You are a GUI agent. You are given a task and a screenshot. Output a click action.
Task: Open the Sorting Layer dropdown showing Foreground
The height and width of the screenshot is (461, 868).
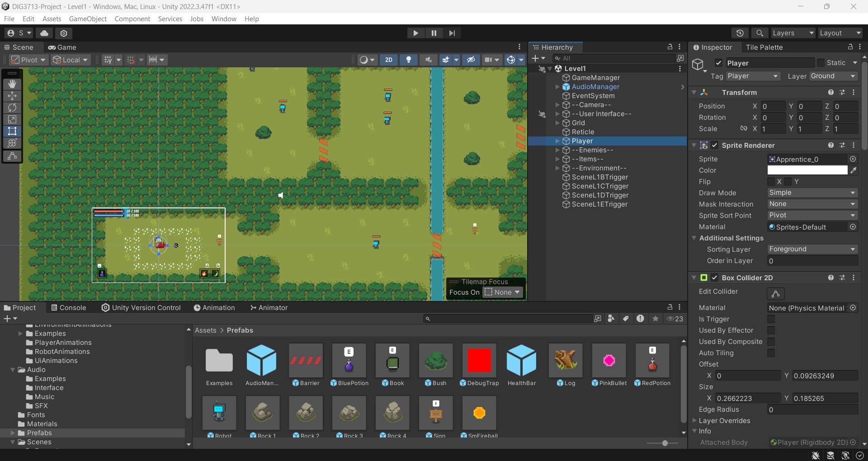click(x=811, y=249)
